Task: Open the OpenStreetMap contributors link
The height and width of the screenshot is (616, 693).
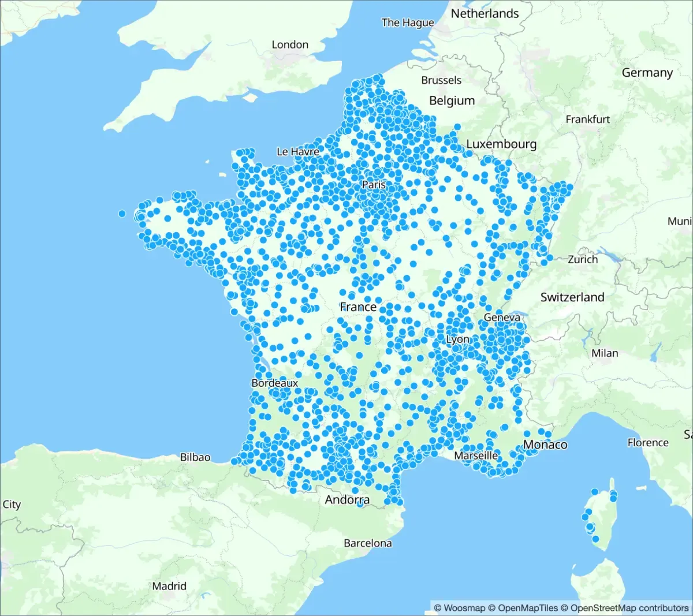Action: tap(625, 608)
